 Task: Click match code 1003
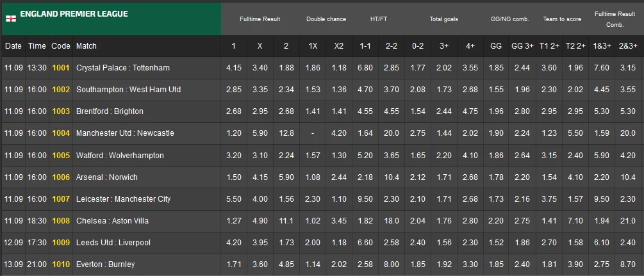pos(61,111)
